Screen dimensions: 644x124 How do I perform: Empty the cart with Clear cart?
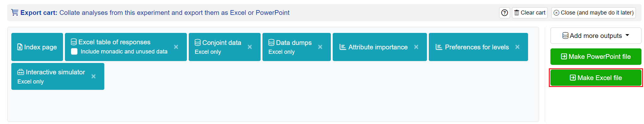pos(530,13)
